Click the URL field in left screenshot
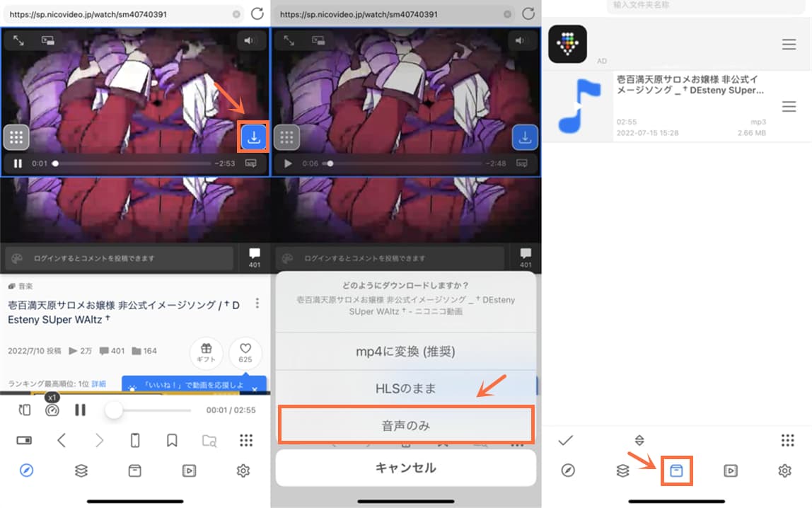 [x=123, y=14]
